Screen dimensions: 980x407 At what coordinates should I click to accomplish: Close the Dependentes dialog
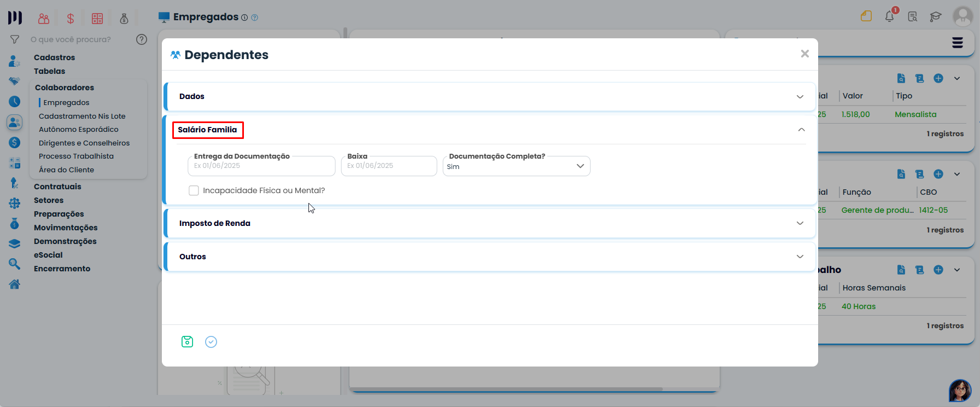(804, 54)
